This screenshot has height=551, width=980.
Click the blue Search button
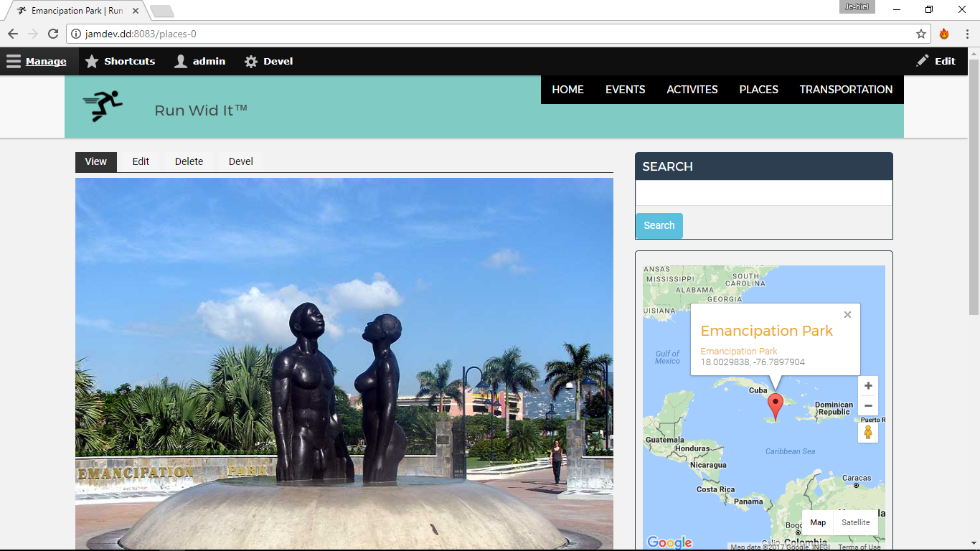click(x=659, y=225)
